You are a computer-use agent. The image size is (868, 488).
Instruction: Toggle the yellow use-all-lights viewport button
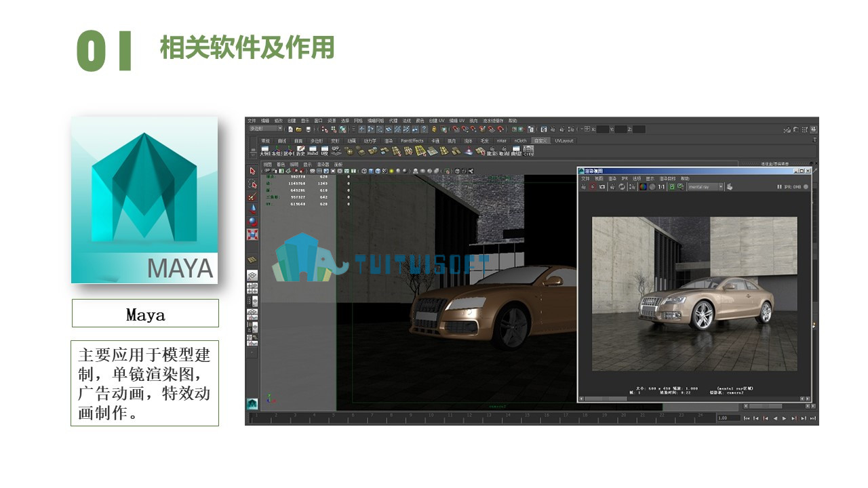[391, 171]
